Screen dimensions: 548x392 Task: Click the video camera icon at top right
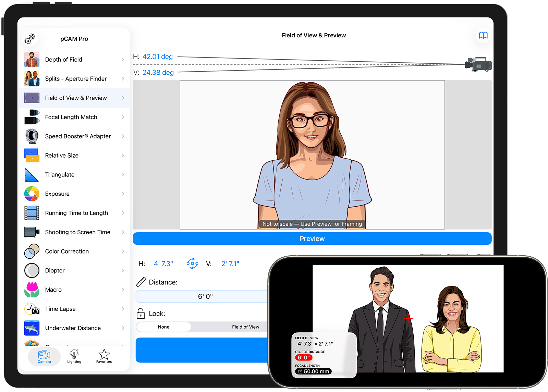coord(478,64)
